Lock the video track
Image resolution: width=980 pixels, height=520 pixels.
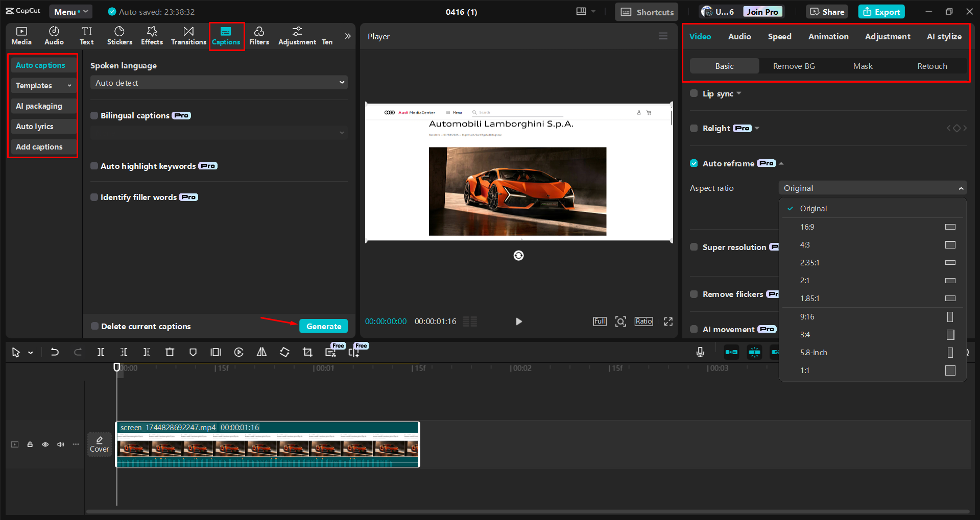[30, 444]
